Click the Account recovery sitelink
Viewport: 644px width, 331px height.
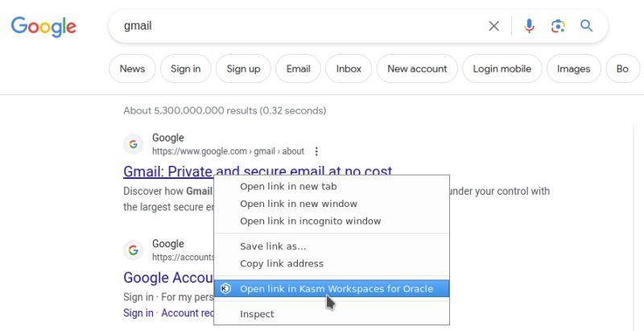188,313
